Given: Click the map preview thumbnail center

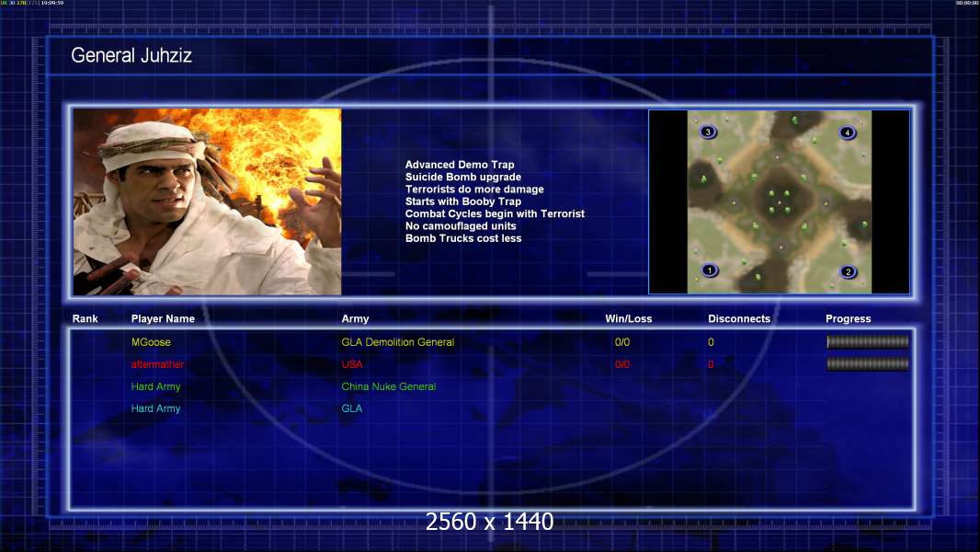Looking at the screenshot, I should [x=780, y=201].
